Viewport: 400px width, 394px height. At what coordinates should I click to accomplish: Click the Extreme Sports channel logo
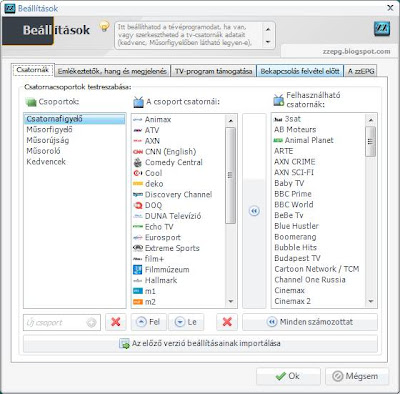click(x=138, y=248)
